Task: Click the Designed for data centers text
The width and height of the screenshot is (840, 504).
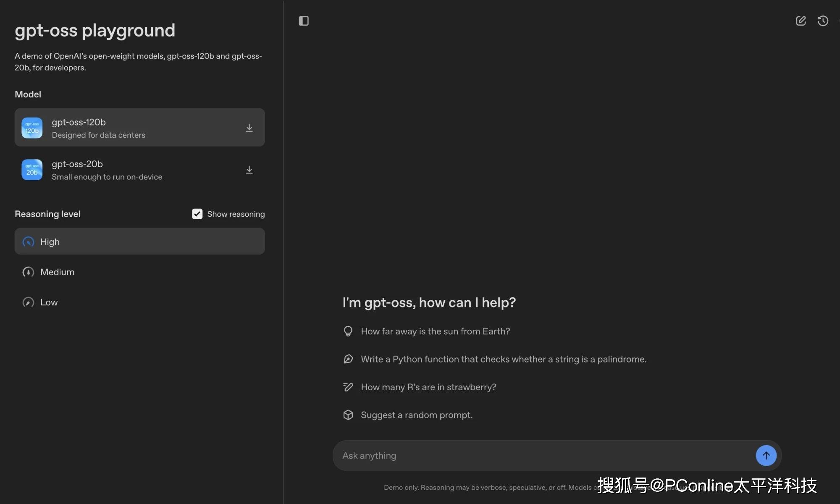Action: point(98,135)
